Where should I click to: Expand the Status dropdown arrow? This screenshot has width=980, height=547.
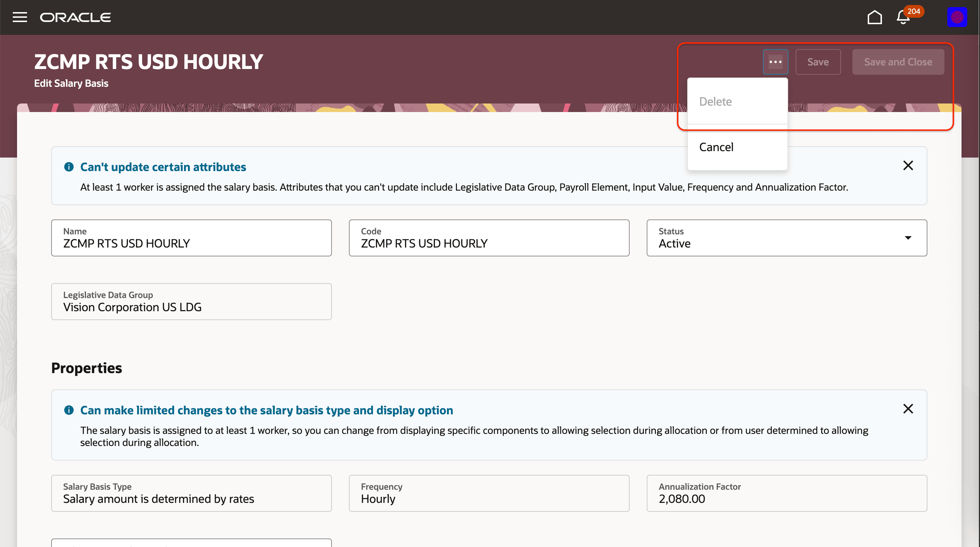pos(908,238)
